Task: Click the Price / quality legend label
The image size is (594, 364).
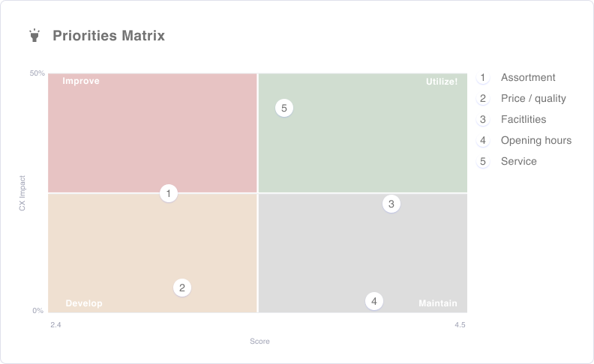Action: (533, 98)
